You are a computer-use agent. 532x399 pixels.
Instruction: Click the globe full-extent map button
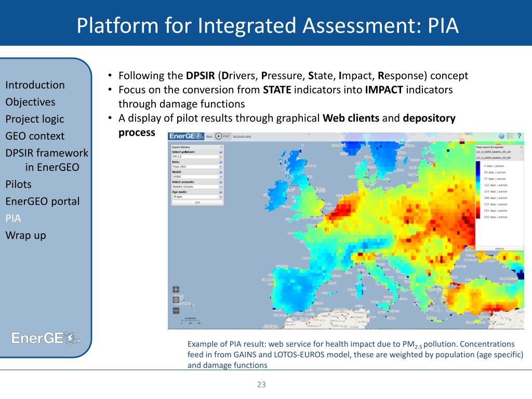coord(176,300)
